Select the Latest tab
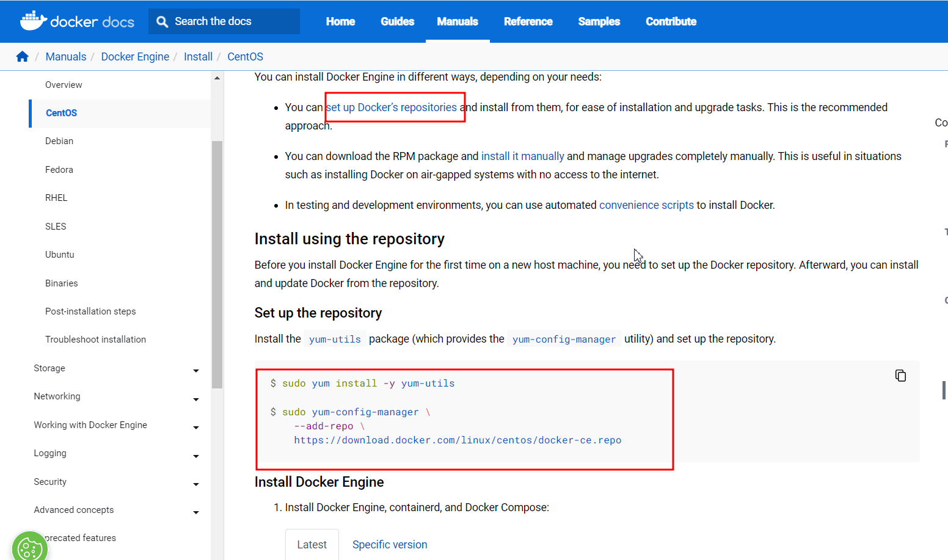The height and width of the screenshot is (560, 948). point(312,545)
